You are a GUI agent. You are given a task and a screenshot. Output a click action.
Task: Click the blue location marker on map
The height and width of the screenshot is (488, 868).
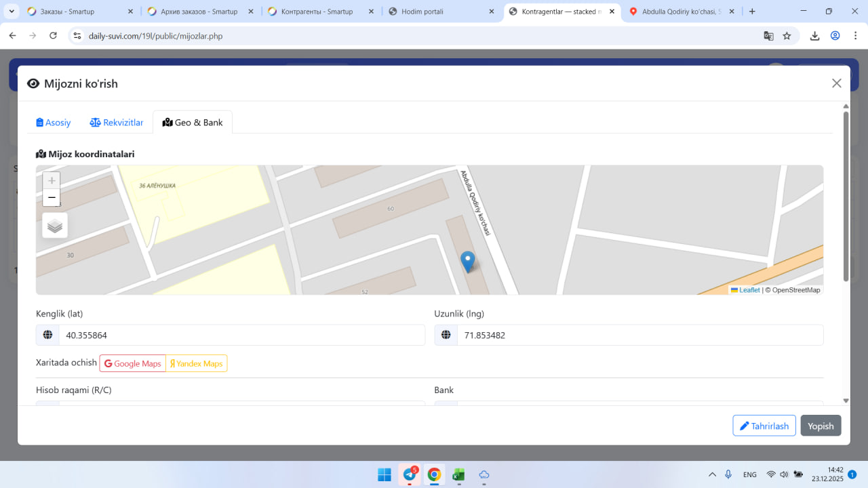(467, 261)
